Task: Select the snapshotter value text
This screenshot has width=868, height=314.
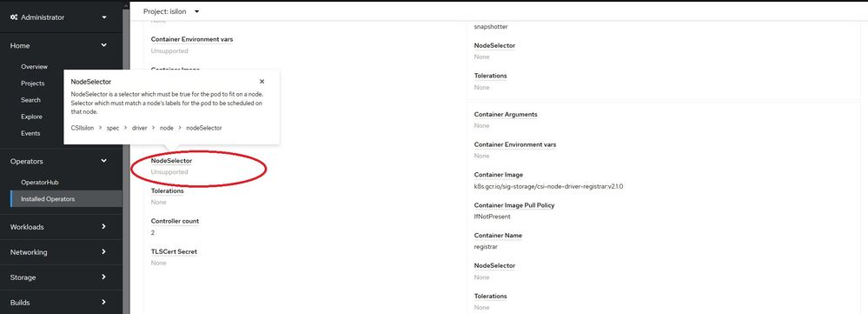Action: tap(491, 27)
